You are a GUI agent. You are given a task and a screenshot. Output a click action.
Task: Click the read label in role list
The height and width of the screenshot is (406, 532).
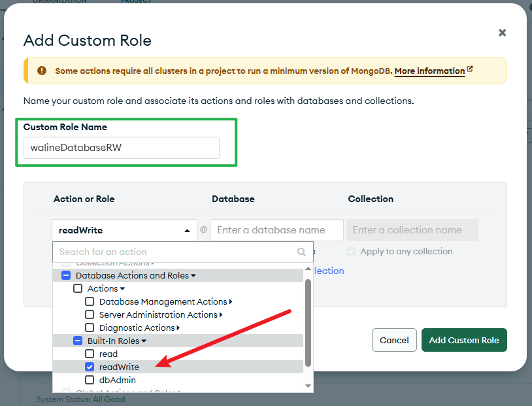tap(108, 354)
